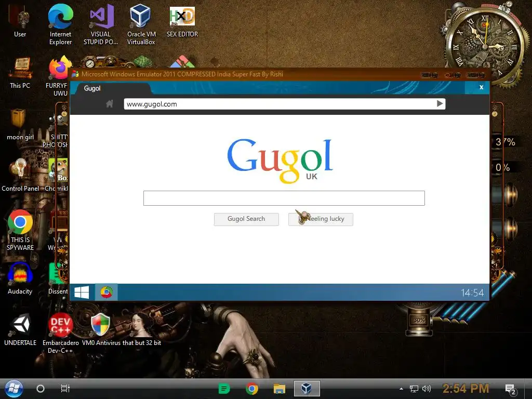Open green chat app on taskbar

pyautogui.click(x=224, y=389)
